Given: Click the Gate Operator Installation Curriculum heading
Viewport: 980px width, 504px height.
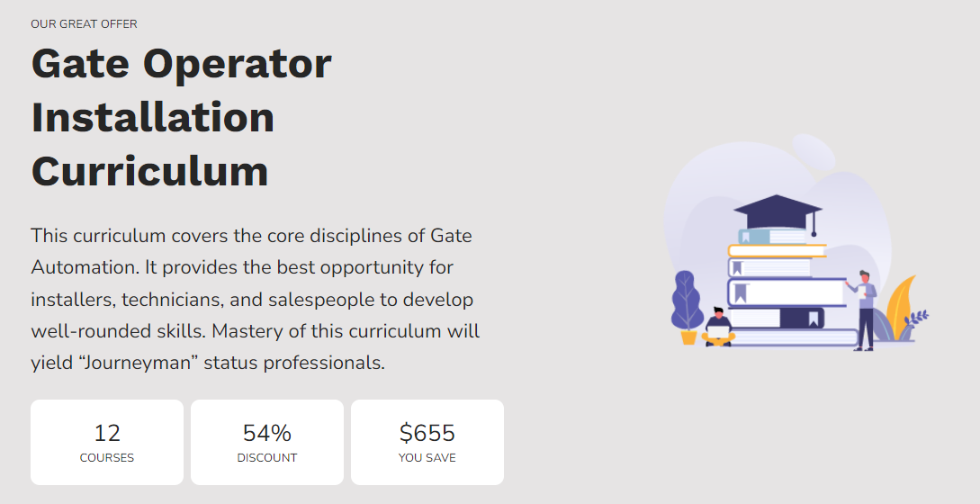Looking at the screenshot, I should pyautogui.click(x=181, y=118).
